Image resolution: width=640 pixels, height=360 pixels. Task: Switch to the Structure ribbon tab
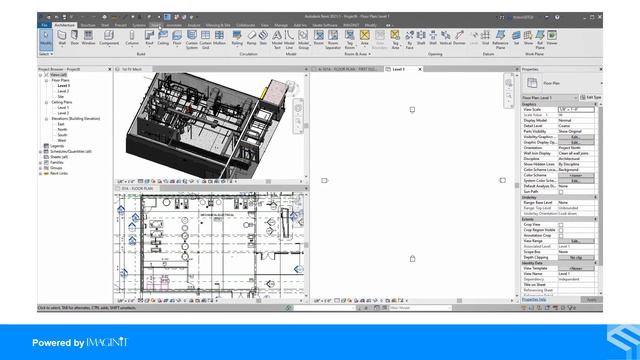pyautogui.click(x=88, y=25)
